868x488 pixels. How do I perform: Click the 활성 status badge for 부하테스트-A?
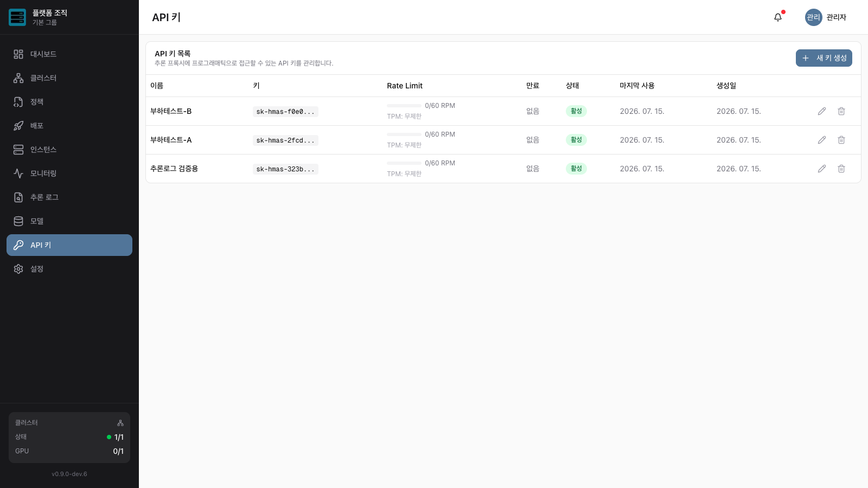click(x=576, y=140)
